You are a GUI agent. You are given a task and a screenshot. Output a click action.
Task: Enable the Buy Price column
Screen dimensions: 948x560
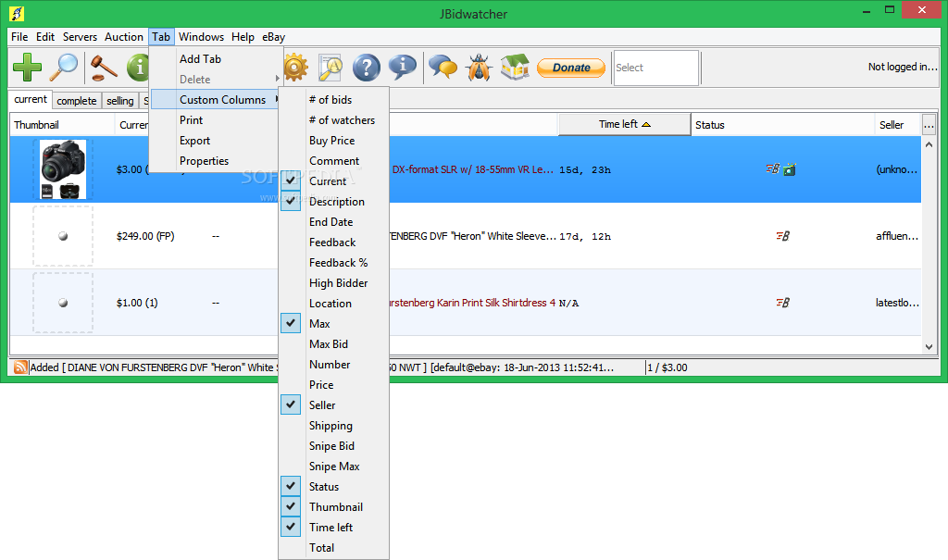tap(333, 141)
